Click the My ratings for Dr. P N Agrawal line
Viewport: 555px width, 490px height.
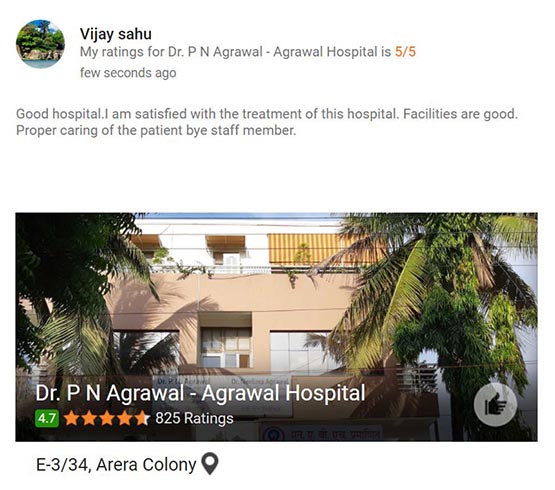point(248,52)
